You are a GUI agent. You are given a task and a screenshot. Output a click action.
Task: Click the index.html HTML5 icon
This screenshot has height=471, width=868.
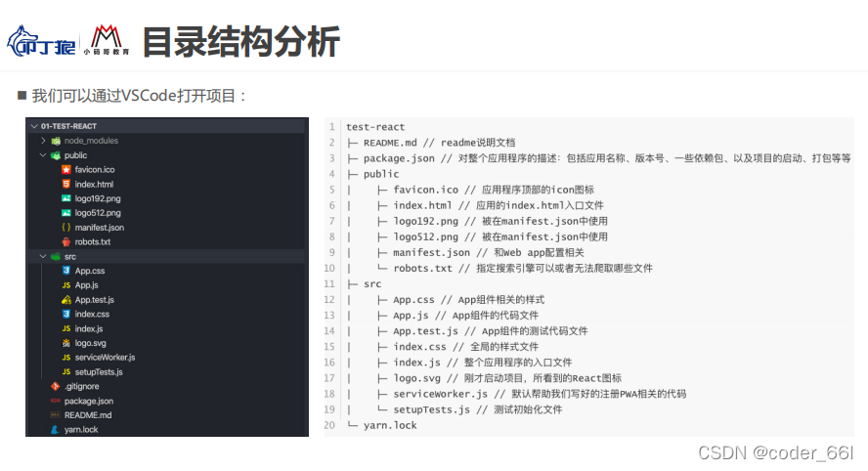coord(66,184)
